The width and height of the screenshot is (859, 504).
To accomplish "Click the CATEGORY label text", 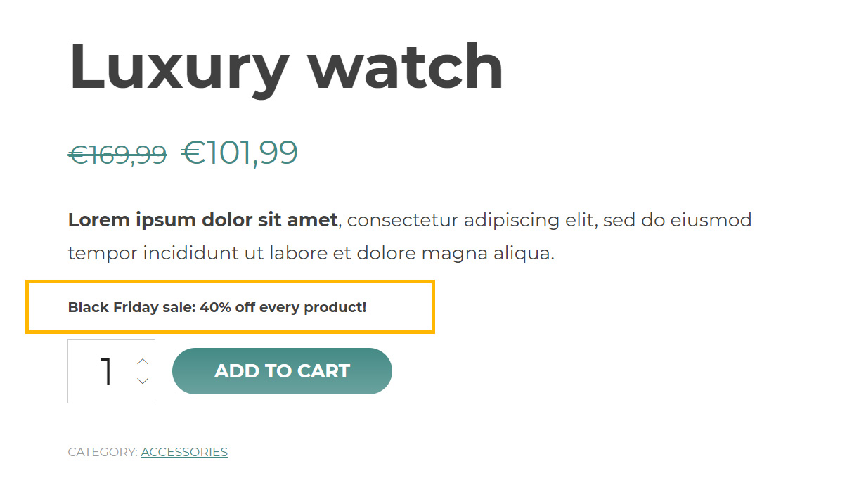I will pyautogui.click(x=103, y=452).
